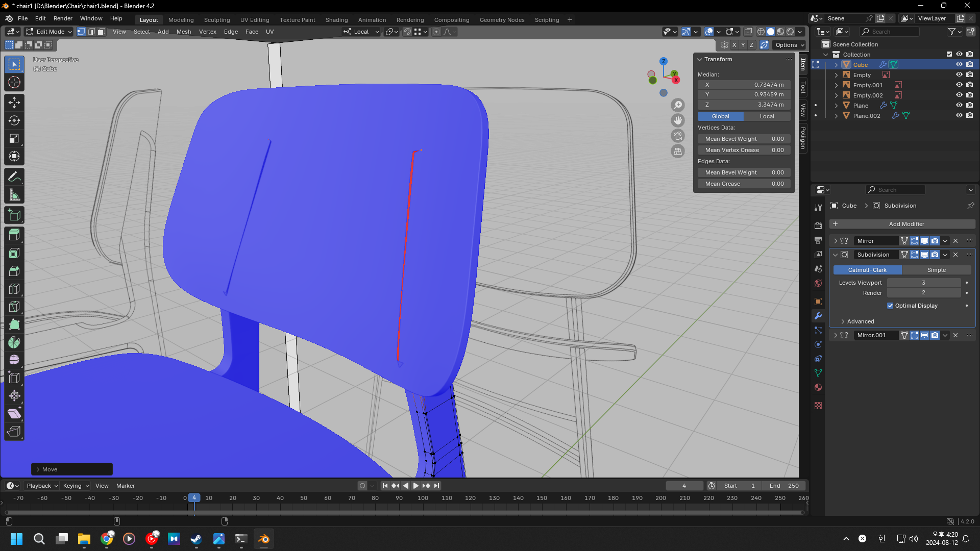Click the Median Z value field
Screen dimensions: 980x551
point(744,105)
